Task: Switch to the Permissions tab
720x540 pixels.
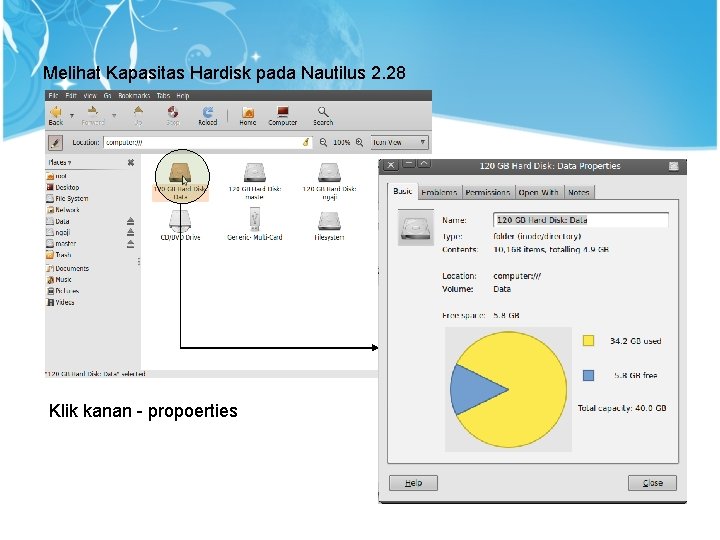Action: (x=488, y=192)
